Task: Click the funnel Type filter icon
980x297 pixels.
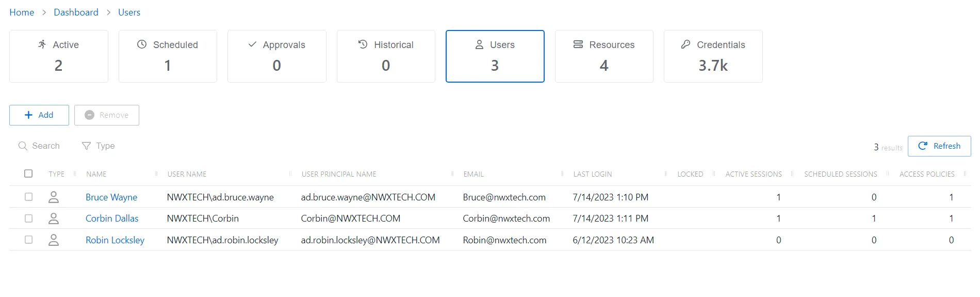Action: [86, 146]
